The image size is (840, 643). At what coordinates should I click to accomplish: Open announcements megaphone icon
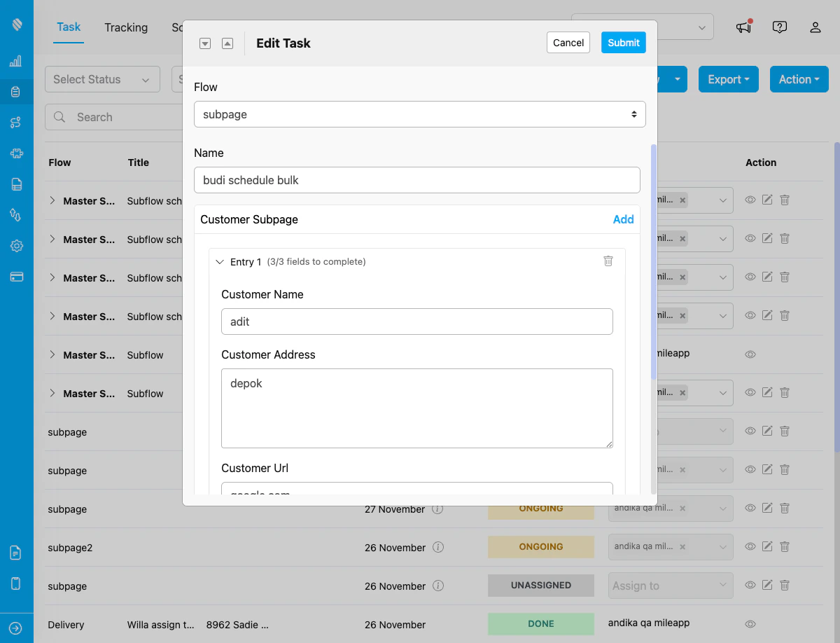tap(743, 27)
